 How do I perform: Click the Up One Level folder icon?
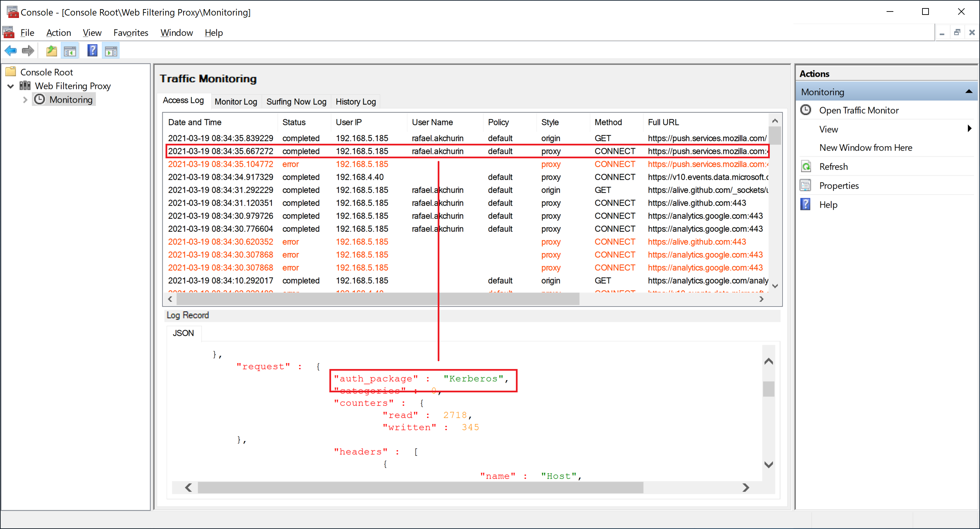pyautogui.click(x=51, y=50)
